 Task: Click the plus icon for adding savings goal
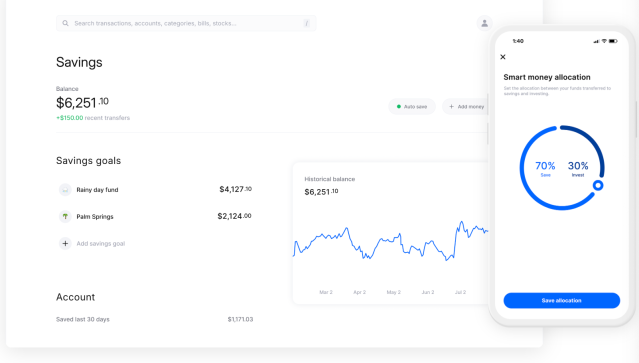click(x=65, y=244)
